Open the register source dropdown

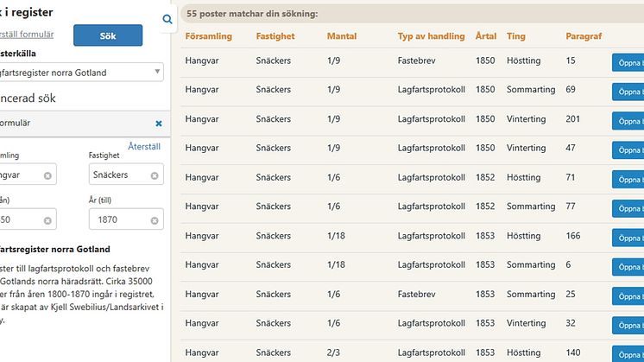click(81, 73)
